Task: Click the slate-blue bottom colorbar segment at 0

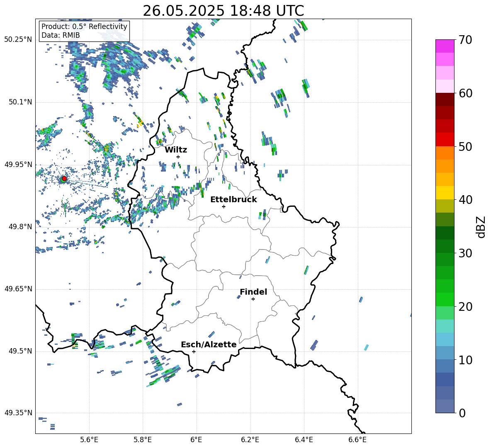Action: coord(445,406)
